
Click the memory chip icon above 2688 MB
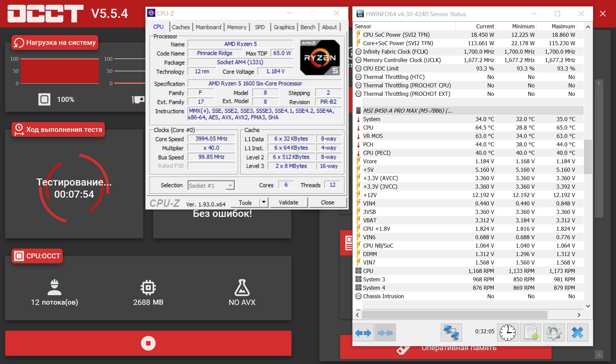148,287
